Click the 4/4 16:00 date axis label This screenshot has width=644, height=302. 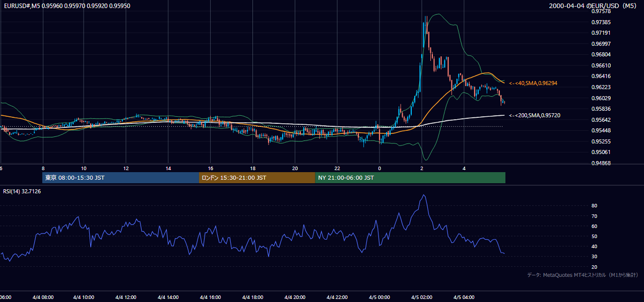coord(210,297)
